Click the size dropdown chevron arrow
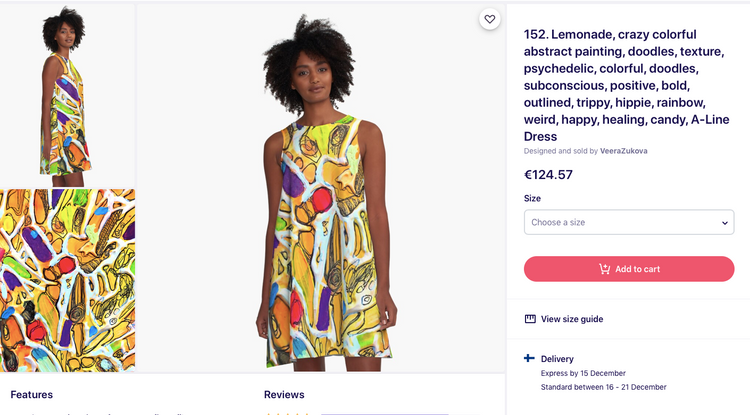This screenshot has width=750, height=415. click(725, 223)
